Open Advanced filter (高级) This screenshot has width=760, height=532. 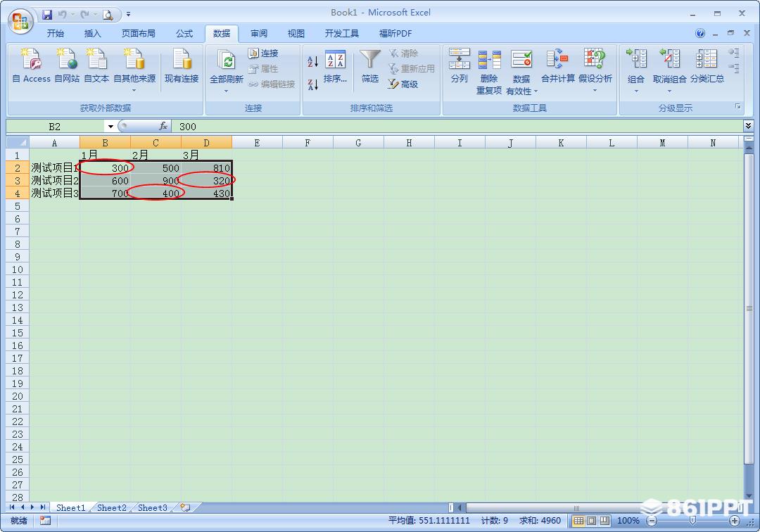click(x=403, y=84)
